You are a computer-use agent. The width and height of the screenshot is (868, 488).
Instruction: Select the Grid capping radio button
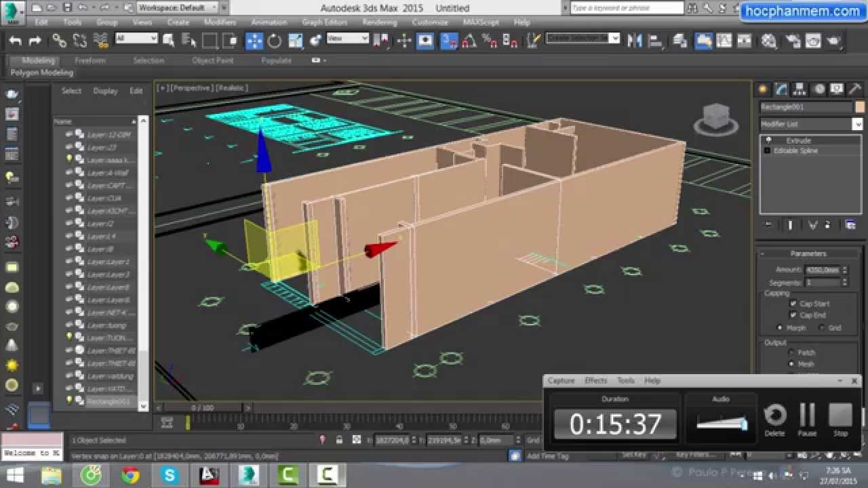822,327
